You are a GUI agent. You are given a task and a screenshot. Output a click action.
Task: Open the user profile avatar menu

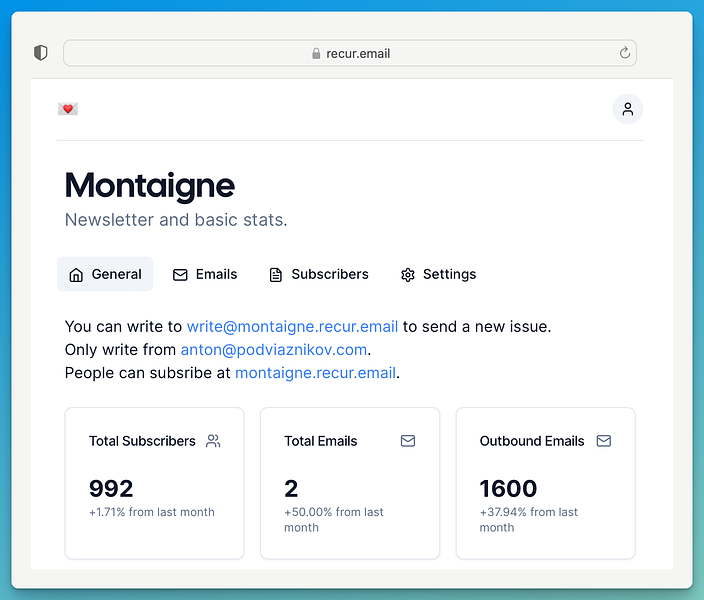tap(628, 109)
